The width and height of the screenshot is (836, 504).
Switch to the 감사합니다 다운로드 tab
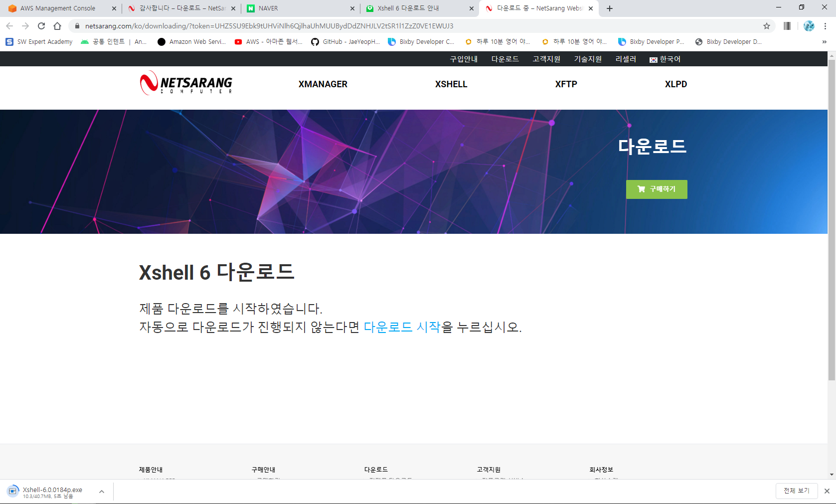pyautogui.click(x=181, y=8)
